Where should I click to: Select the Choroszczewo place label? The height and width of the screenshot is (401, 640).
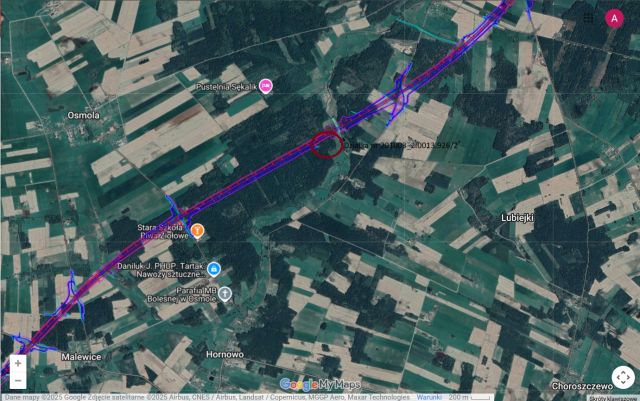click(582, 386)
